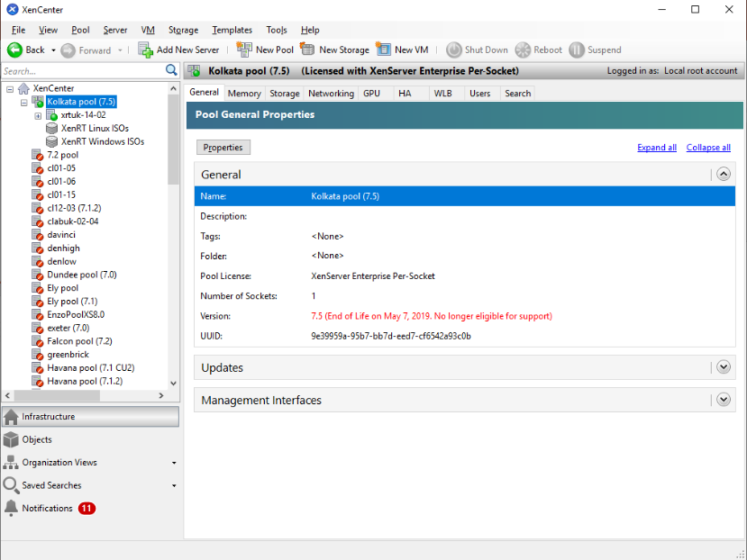Expand the Management Interfaces section

tap(723, 401)
